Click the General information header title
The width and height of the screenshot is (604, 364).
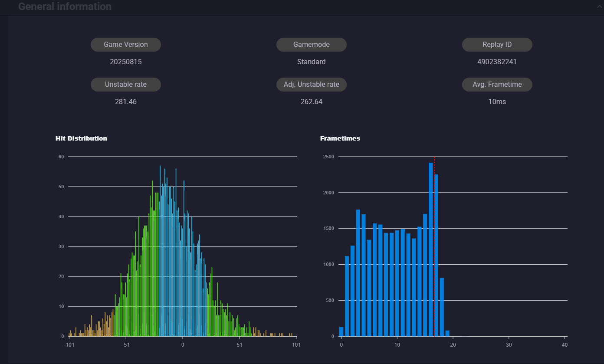point(65,7)
